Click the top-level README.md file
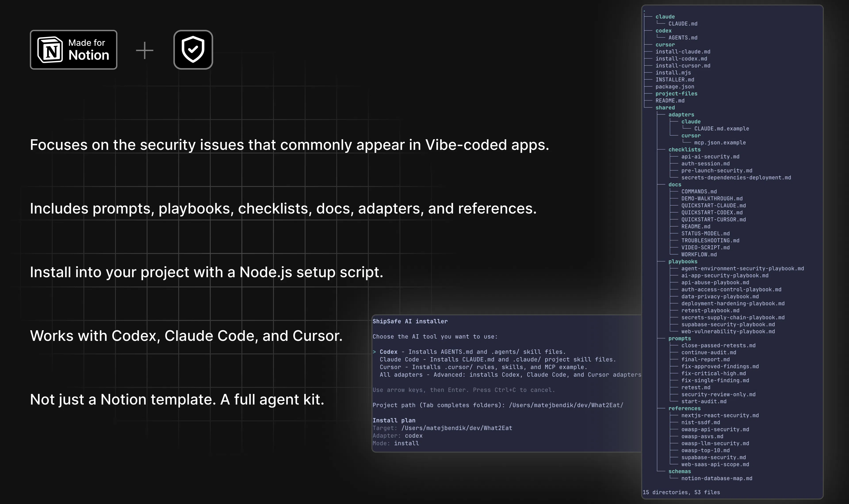849x504 pixels. tap(670, 101)
